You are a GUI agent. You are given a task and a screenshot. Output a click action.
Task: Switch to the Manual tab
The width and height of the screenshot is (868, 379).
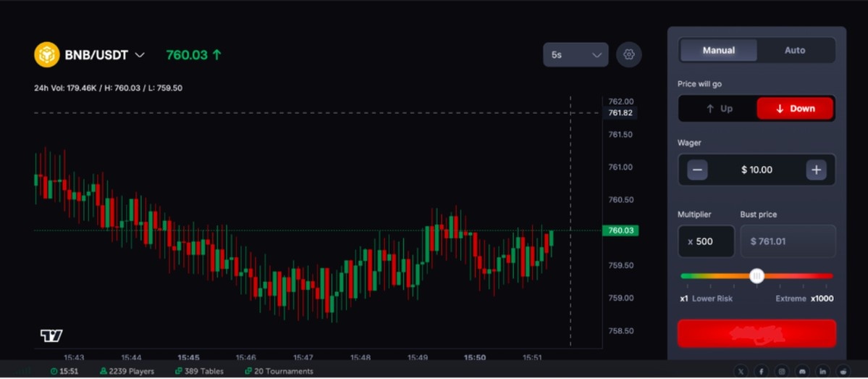pyautogui.click(x=719, y=51)
